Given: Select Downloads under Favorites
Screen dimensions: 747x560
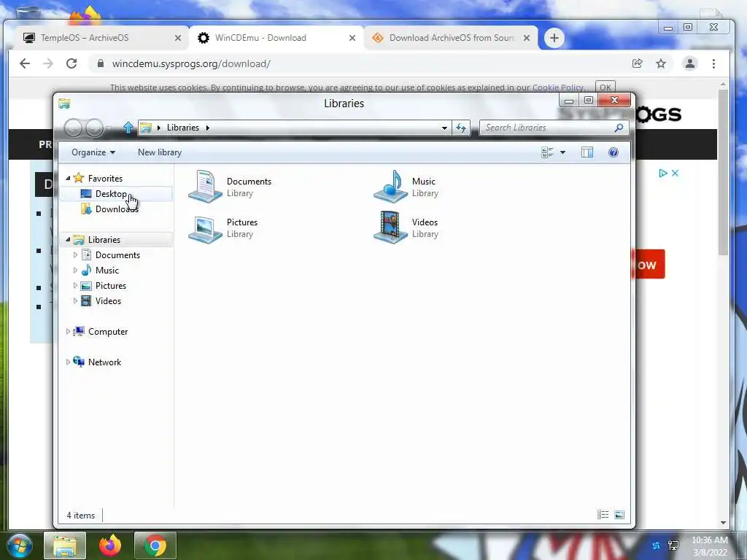Looking at the screenshot, I should click(x=116, y=209).
